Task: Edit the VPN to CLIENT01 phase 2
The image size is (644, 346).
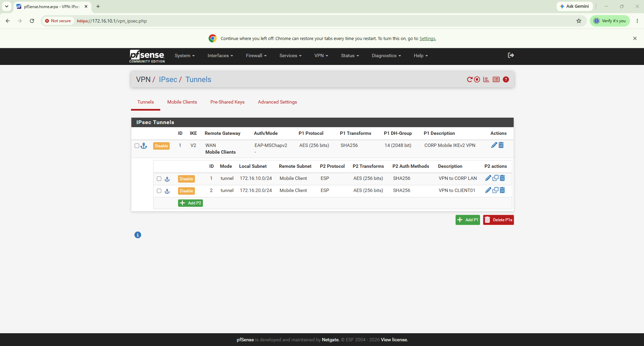Action: (488, 190)
